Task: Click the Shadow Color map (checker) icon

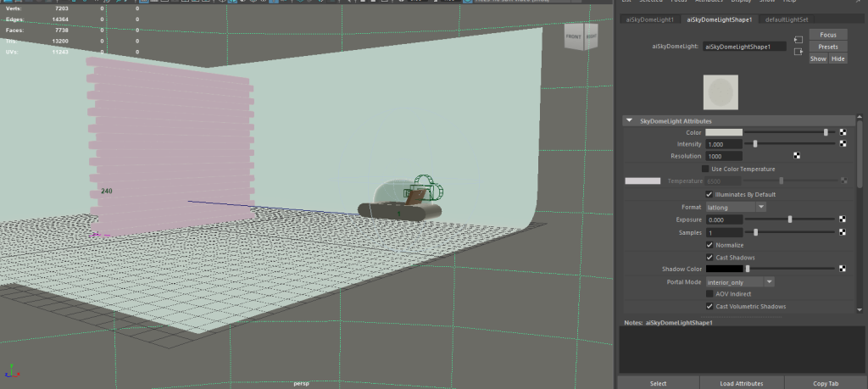Action: point(843,270)
